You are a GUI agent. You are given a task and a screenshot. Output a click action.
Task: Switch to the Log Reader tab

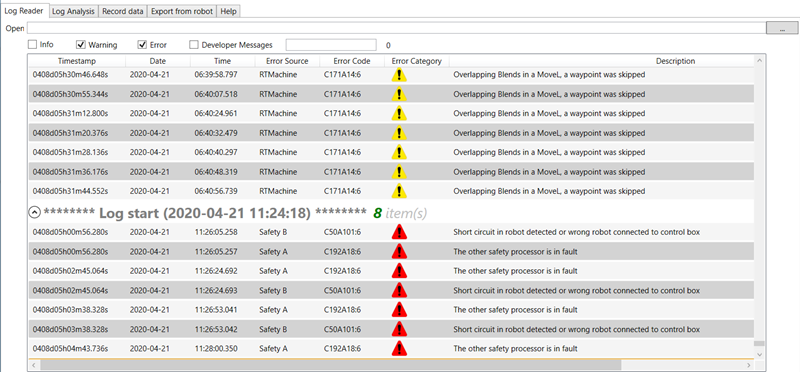pos(24,11)
